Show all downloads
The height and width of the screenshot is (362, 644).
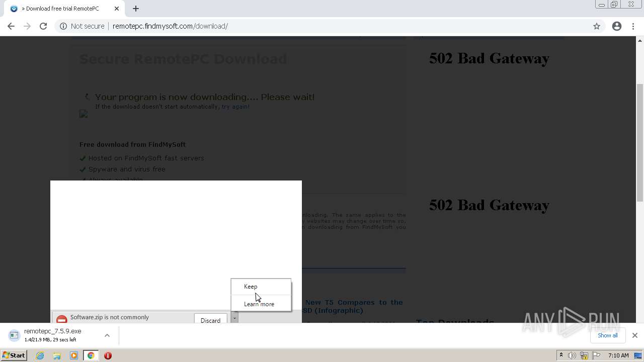[607, 335]
